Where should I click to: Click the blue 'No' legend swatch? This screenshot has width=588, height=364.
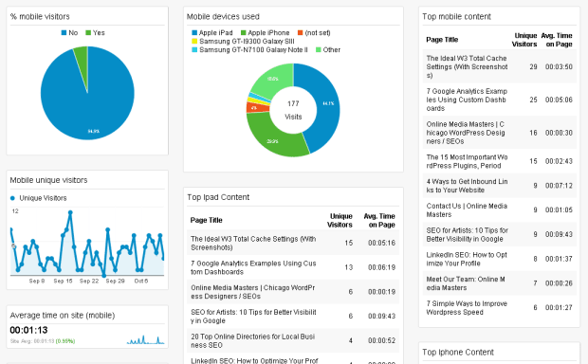(64, 33)
